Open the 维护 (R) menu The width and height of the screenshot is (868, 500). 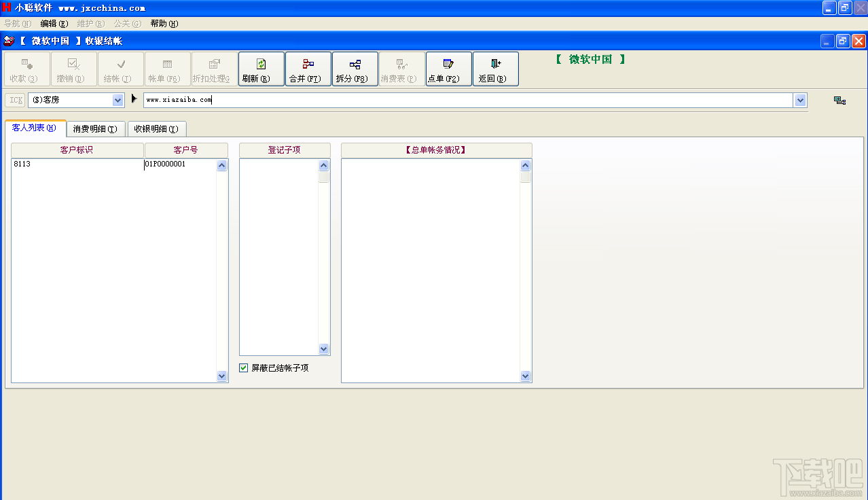[91, 23]
